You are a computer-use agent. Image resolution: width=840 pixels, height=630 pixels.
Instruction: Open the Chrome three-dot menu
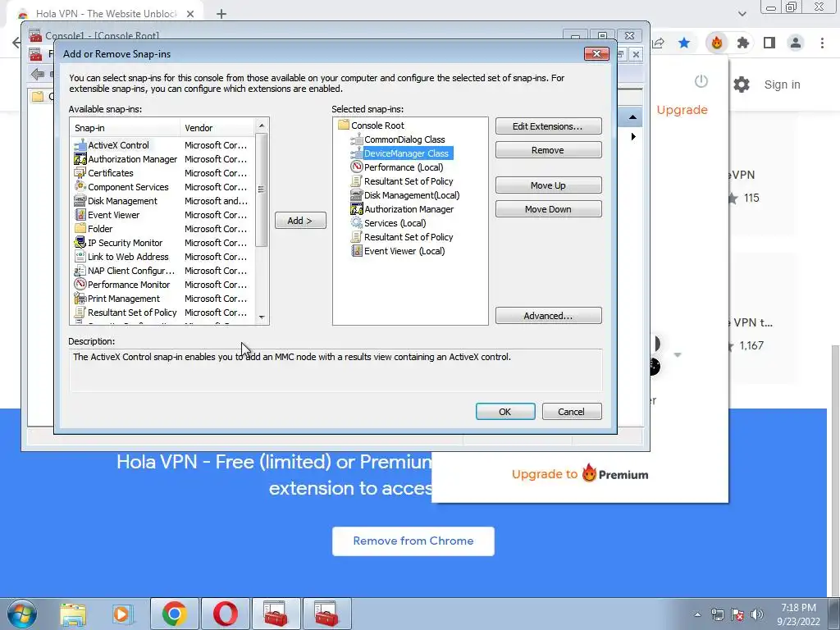pyautogui.click(x=822, y=43)
